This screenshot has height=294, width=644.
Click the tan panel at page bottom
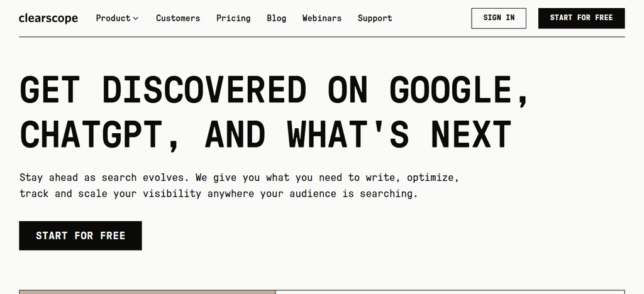[x=147, y=292]
